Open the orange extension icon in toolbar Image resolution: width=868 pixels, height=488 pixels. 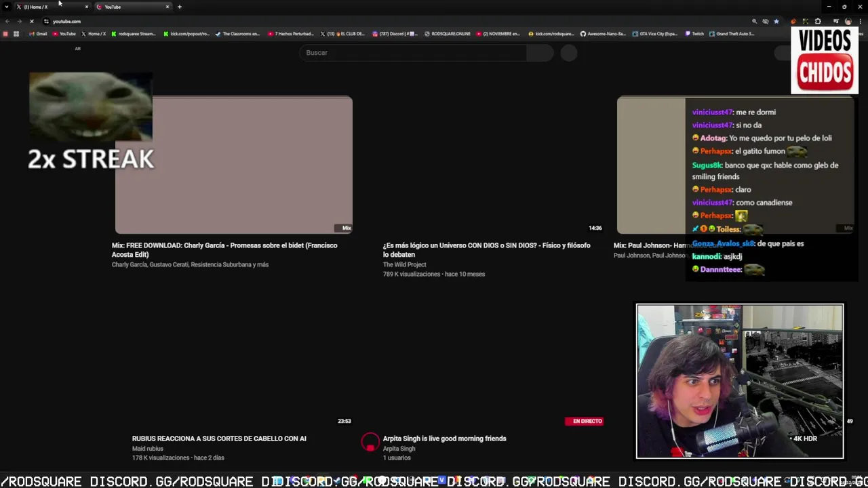[794, 21]
